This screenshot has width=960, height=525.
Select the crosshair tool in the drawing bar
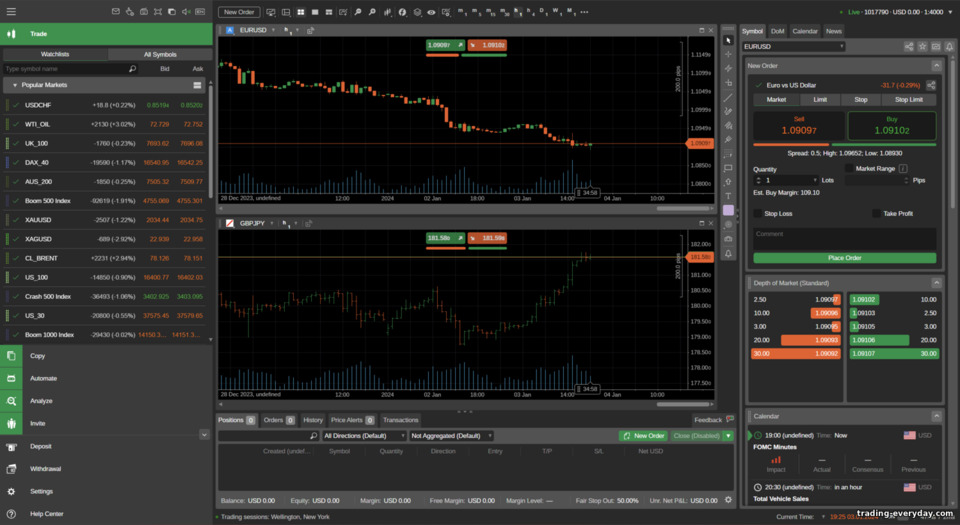[x=728, y=54]
